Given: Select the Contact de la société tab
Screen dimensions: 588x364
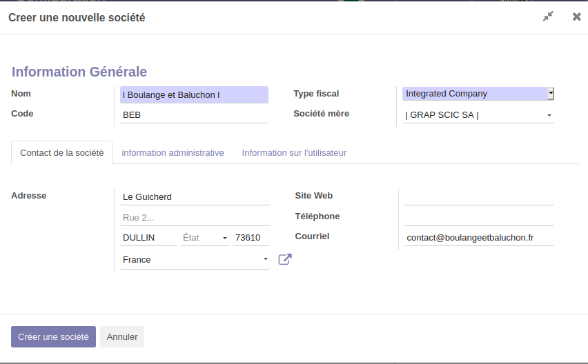Looking at the screenshot, I should pyautogui.click(x=61, y=153).
